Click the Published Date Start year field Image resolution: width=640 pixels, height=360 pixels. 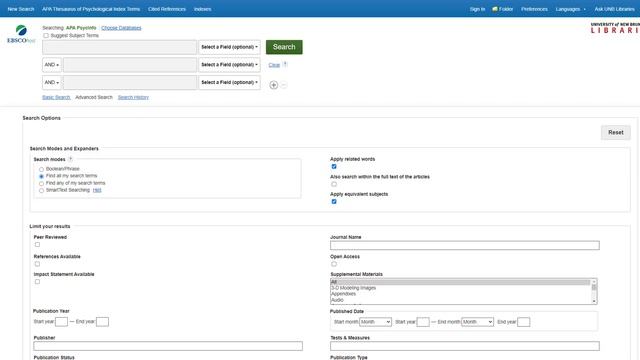(x=423, y=322)
